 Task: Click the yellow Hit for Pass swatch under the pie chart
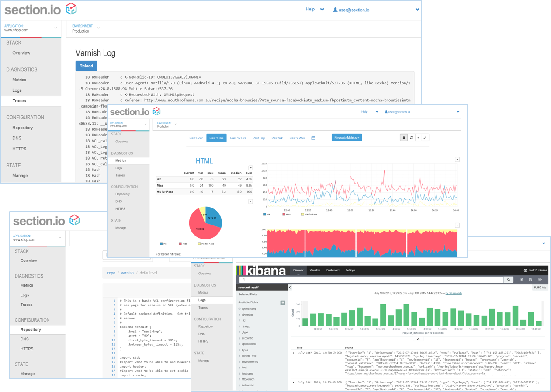point(200,243)
